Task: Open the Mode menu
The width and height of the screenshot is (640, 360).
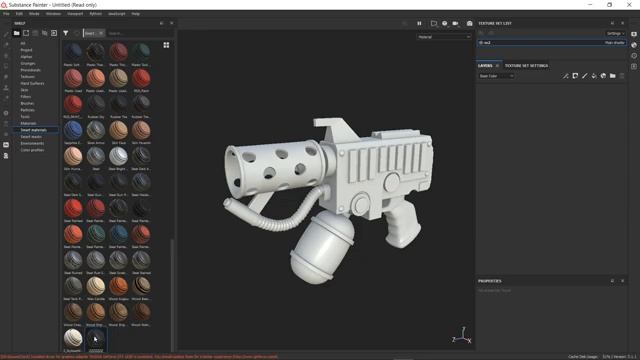Action: coord(34,13)
